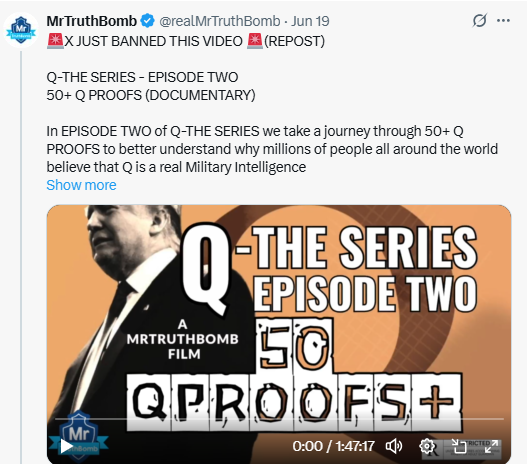Viewport: 527px width, 464px height.
Task: Click the Q-THE SERIES - EPISODE TWO line
Action: click(x=142, y=77)
